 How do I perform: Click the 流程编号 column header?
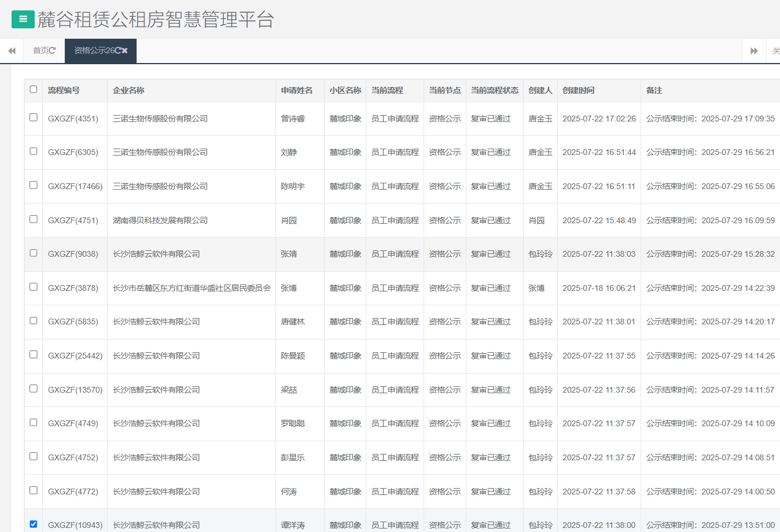[64, 90]
